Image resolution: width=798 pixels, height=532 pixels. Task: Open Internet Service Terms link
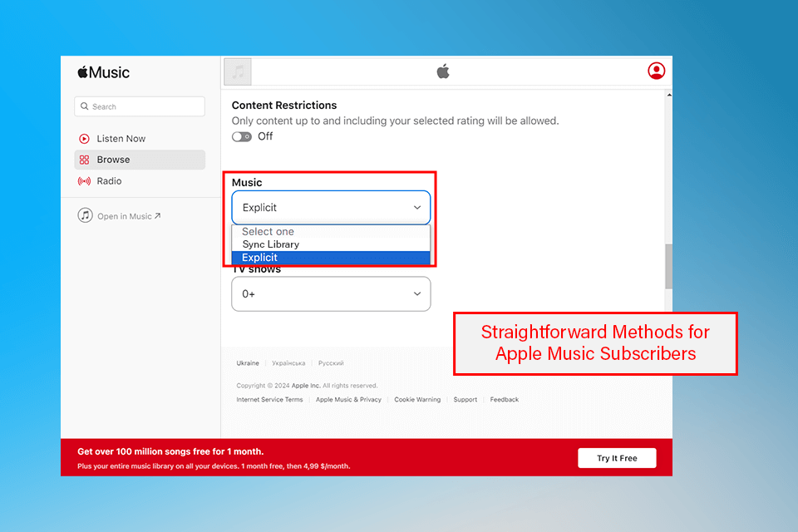(269, 400)
